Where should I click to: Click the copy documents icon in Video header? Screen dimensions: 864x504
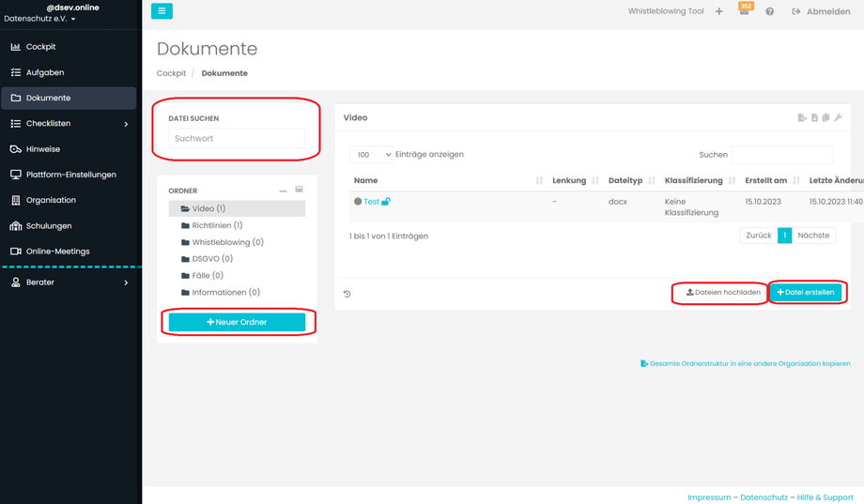tap(825, 118)
